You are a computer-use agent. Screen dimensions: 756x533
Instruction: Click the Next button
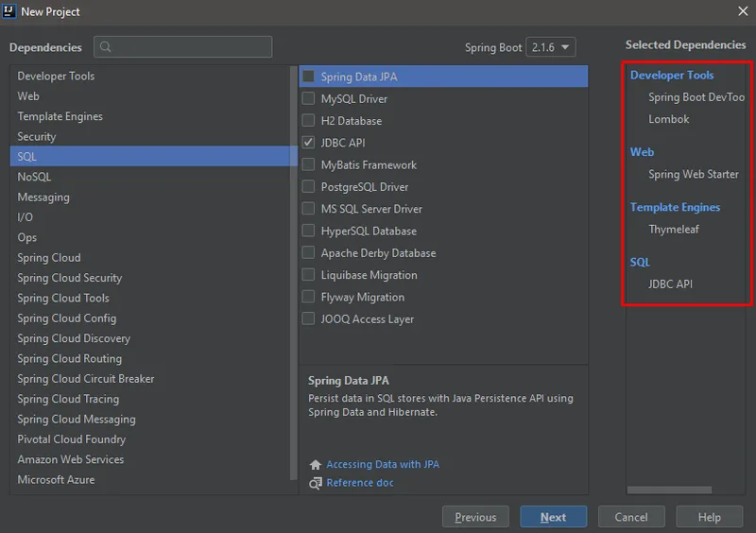(554, 517)
